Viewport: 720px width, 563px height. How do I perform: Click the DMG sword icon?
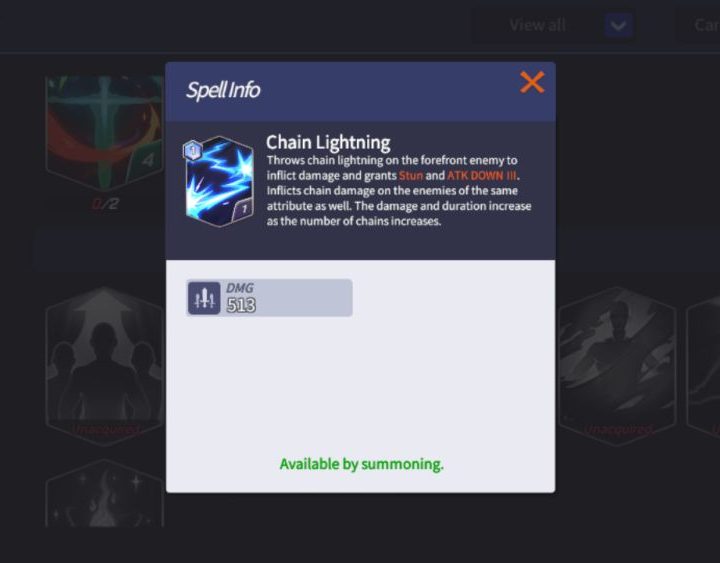point(204,298)
